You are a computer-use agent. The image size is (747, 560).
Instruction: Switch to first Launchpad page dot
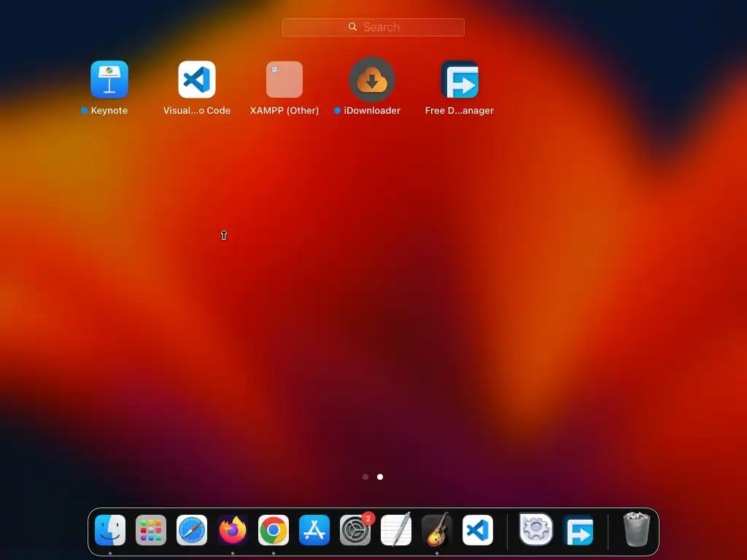click(365, 477)
